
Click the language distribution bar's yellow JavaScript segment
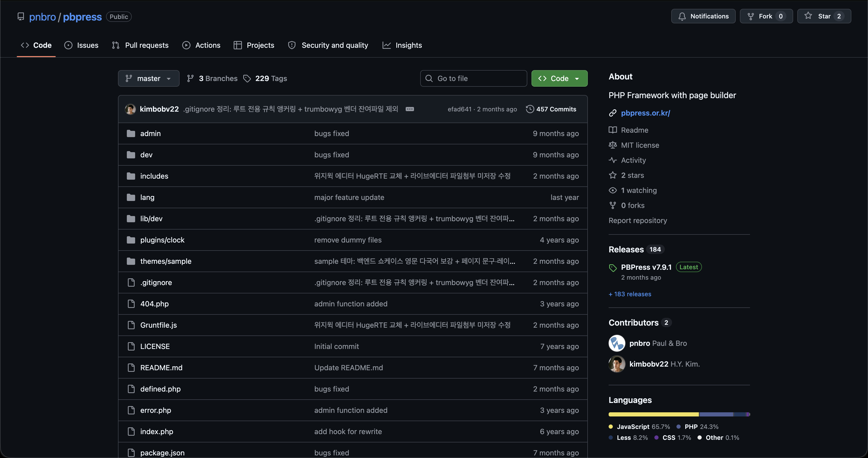click(654, 414)
